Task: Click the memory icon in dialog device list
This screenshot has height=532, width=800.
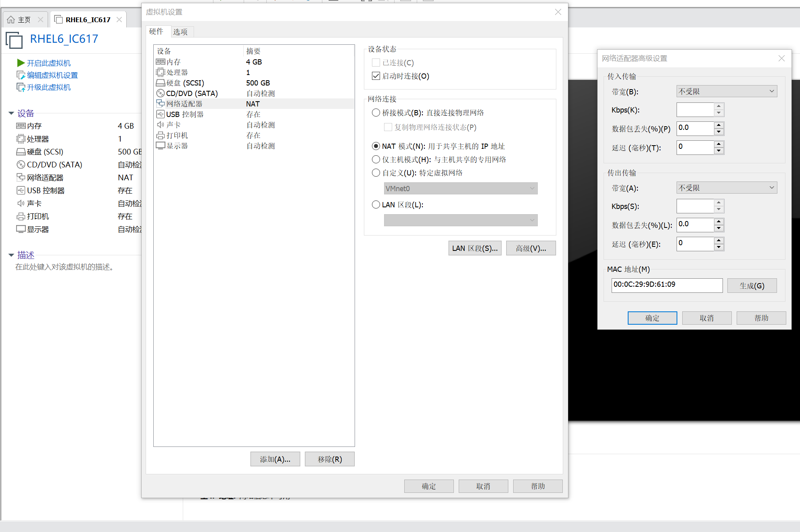Action: [x=161, y=62]
